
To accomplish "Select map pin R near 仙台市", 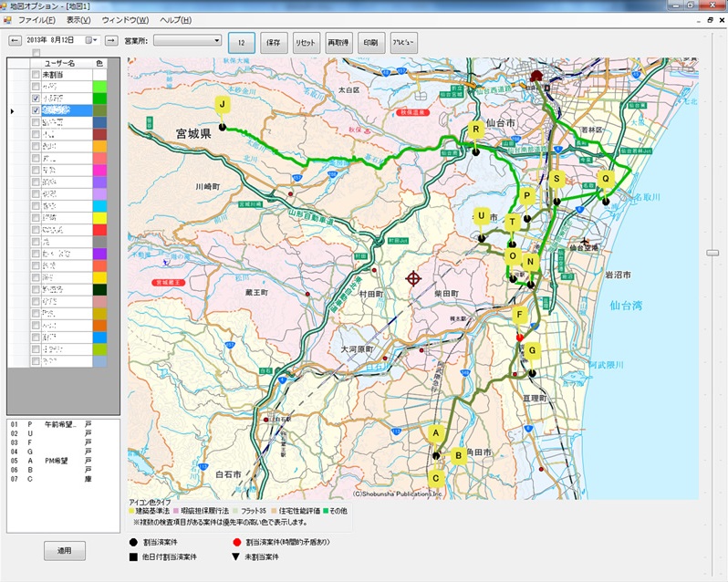I will point(475,130).
